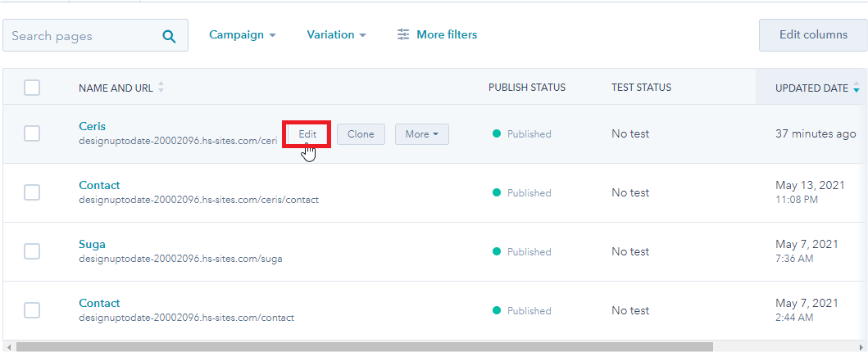Sort by the Publish Status column

click(x=526, y=88)
